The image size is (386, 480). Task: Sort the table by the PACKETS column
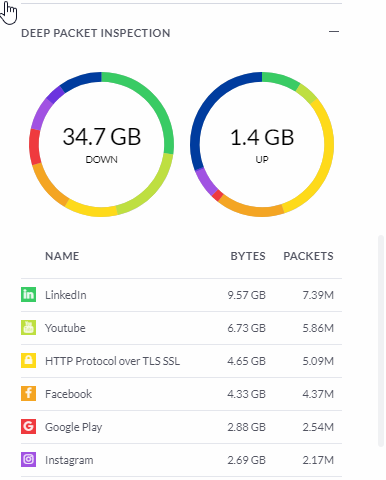click(308, 256)
